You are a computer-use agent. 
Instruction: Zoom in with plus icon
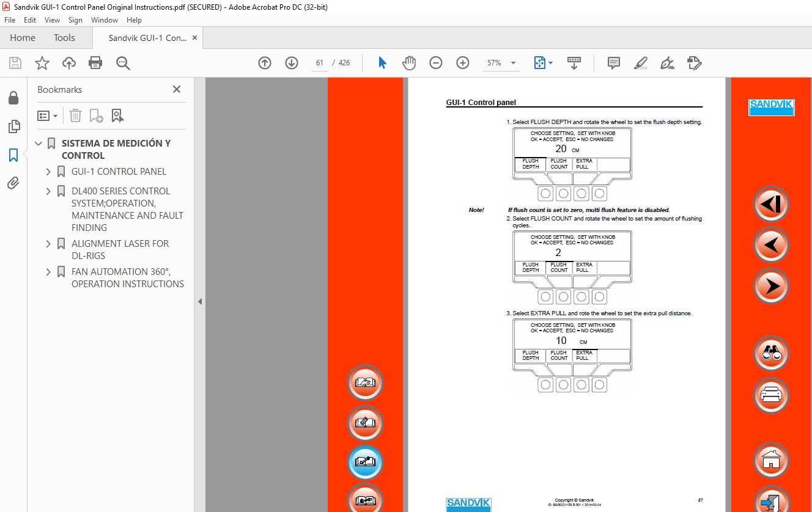pos(463,63)
